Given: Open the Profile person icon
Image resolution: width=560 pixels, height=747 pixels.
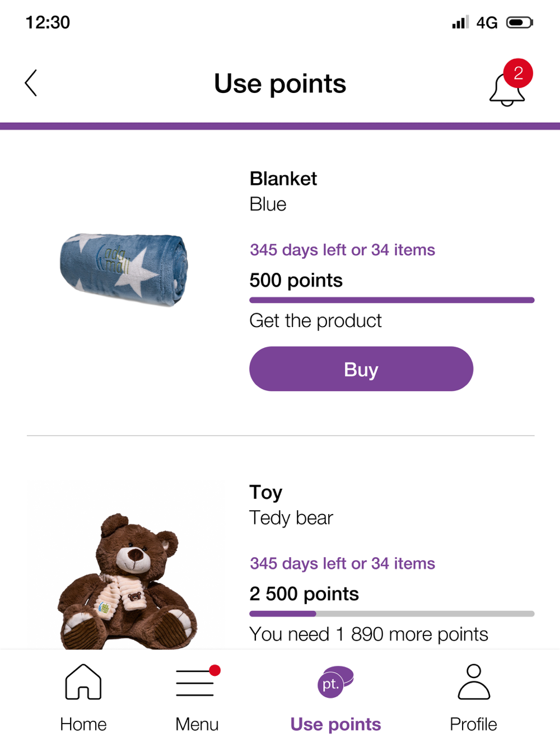Looking at the screenshot, I should pos(474,681).
